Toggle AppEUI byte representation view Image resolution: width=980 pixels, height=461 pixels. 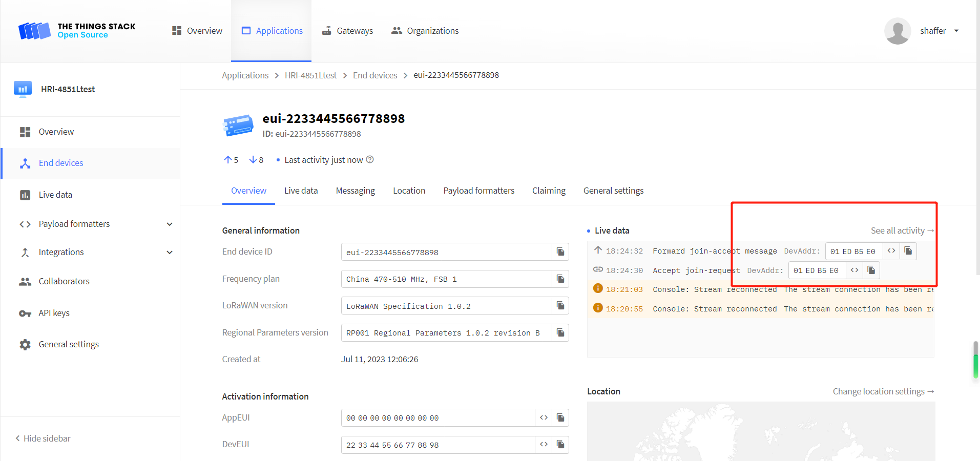pos(544,418)
